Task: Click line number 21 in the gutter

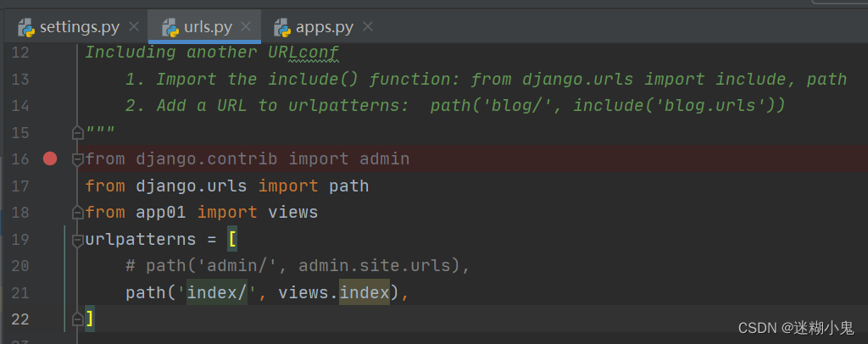Action: coord(20,292)
